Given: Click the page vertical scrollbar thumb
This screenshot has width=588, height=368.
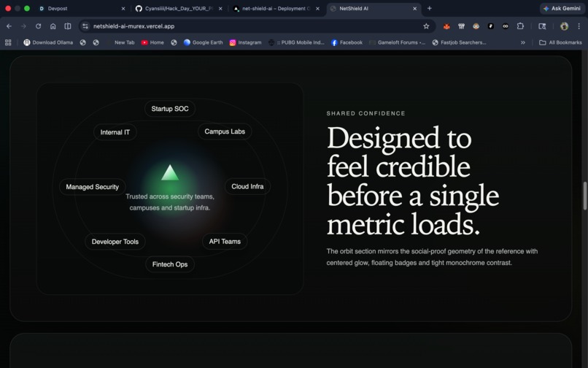Looking at the screenshot, I should pos(584,196).
